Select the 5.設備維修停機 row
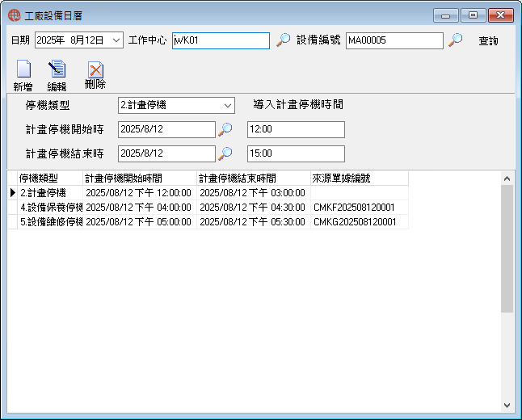Image resolution: width=522 pixels, height=420 pixels. pos(208,222)
